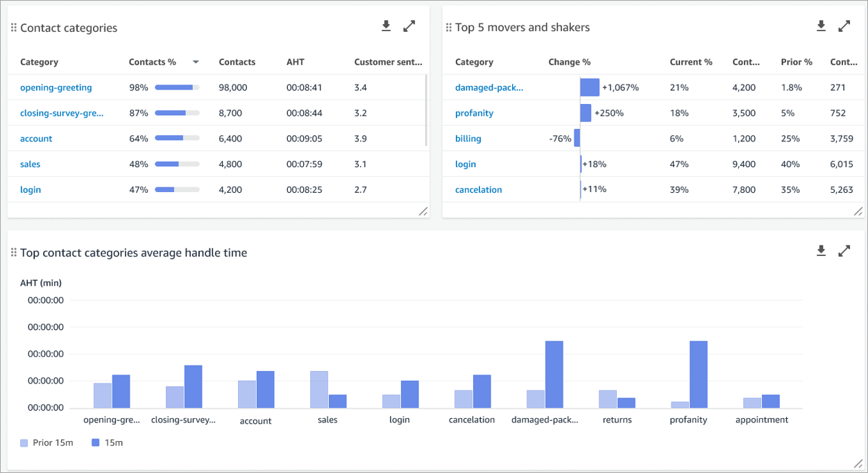Click the Contact categories resize corner handle

click(423, 212)
